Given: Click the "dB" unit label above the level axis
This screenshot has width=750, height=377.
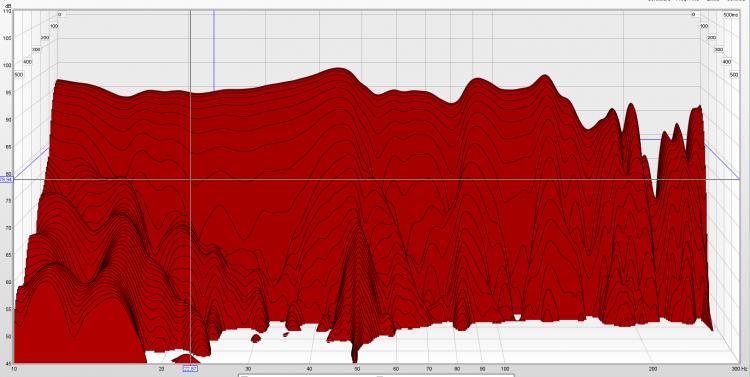Looking at the screenshot, I should coord(8,6).
